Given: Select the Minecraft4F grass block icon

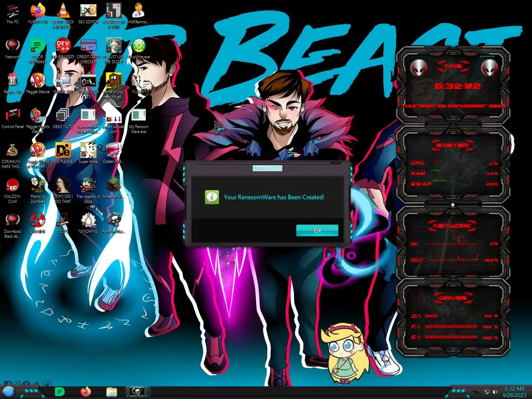Looking at the screenshot, I should (114, 189).
